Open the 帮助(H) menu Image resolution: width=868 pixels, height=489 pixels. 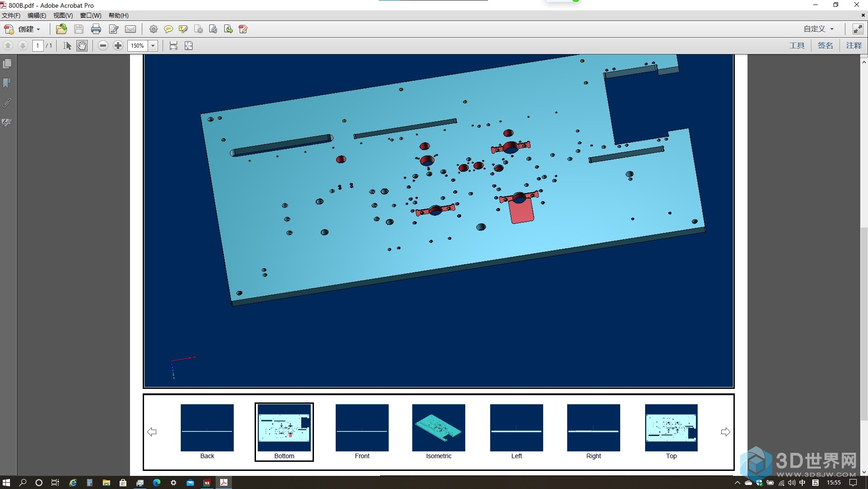119,15
